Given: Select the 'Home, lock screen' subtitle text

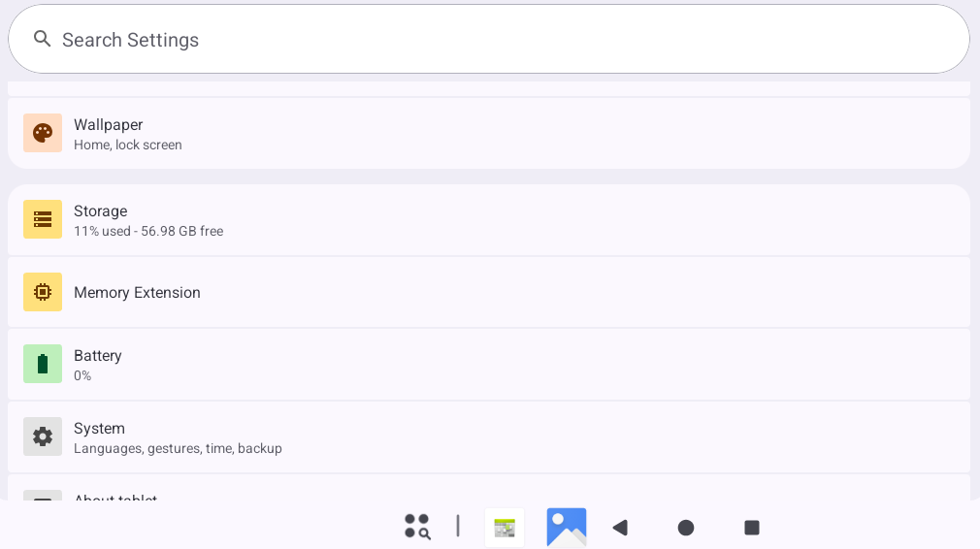Looking at the screenshot, I should pos(127,145).
